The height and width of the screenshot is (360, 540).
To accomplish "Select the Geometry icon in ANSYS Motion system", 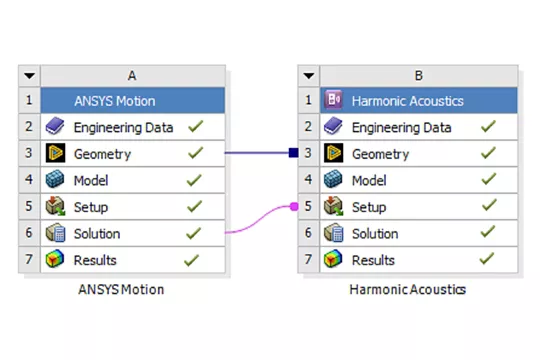I will click(x=55, y=153).
